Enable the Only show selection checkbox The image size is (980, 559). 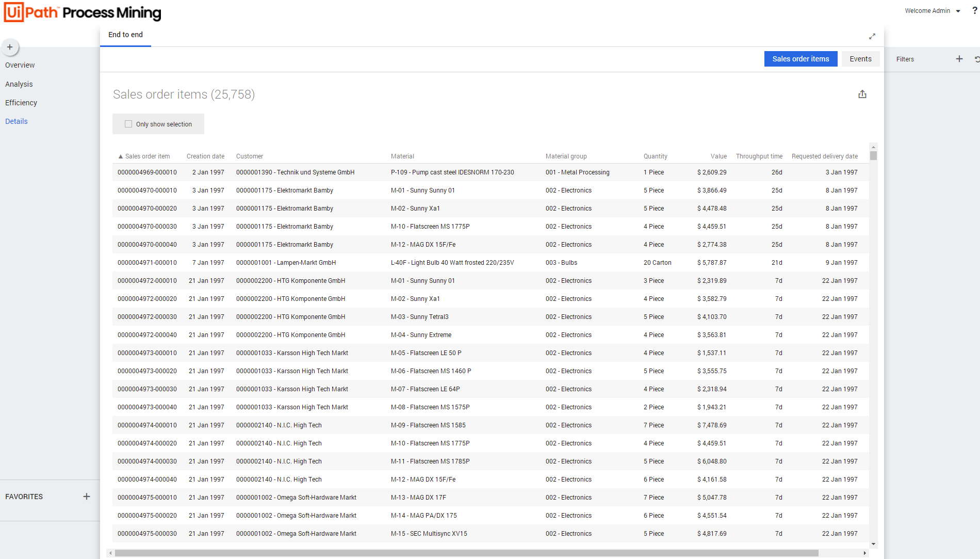[128, 124]
